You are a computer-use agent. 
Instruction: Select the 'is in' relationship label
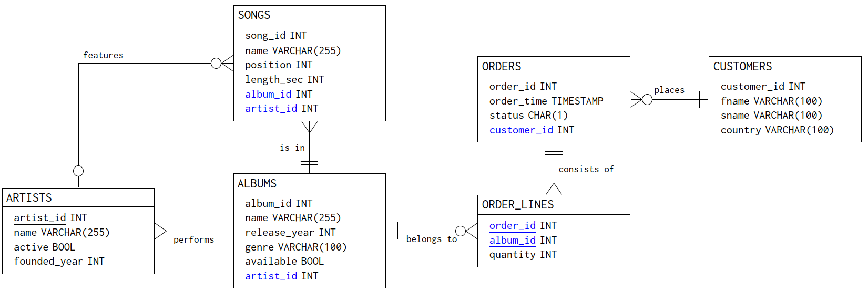(292, 148)
